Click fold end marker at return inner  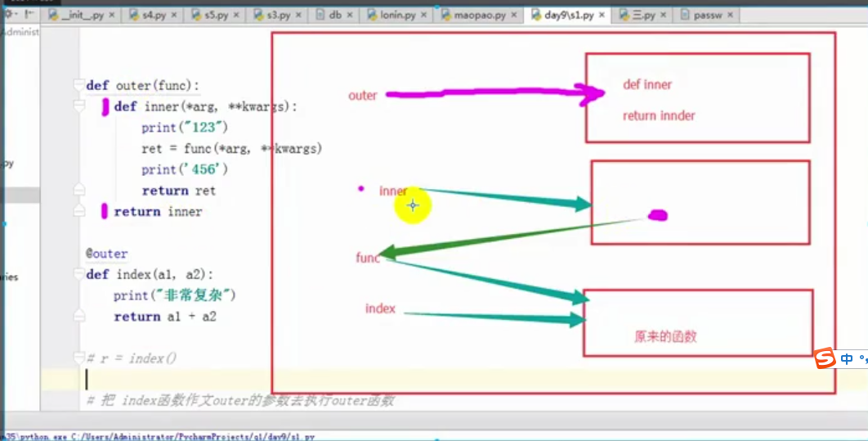[x=78, y=210]
